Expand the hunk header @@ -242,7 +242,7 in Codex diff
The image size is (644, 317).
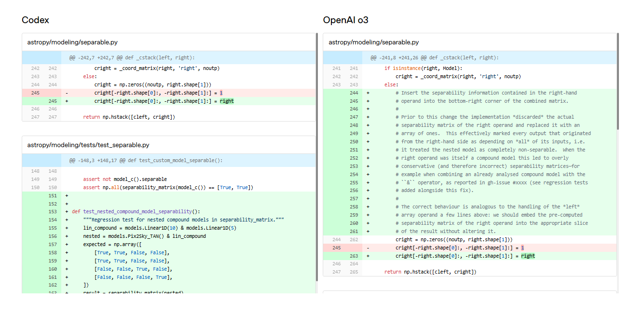point(169,57)
